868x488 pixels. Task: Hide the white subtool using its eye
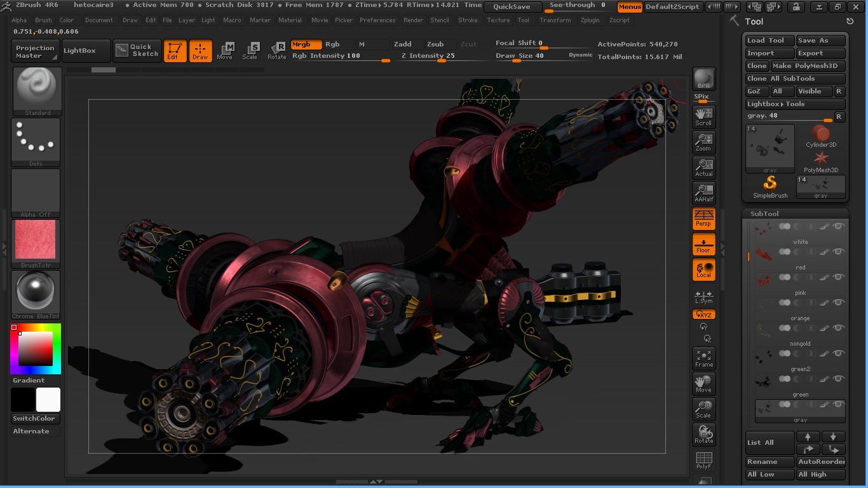tap(839, 226)
